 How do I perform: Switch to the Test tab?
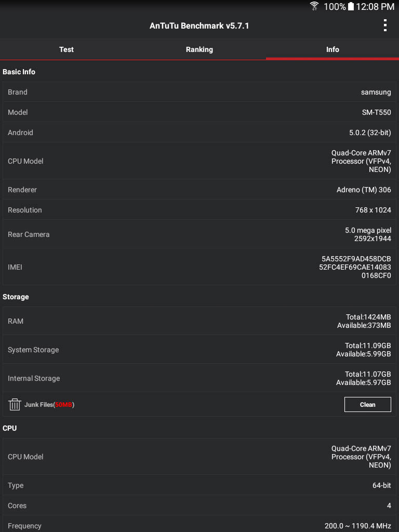(x=66, y=49)
